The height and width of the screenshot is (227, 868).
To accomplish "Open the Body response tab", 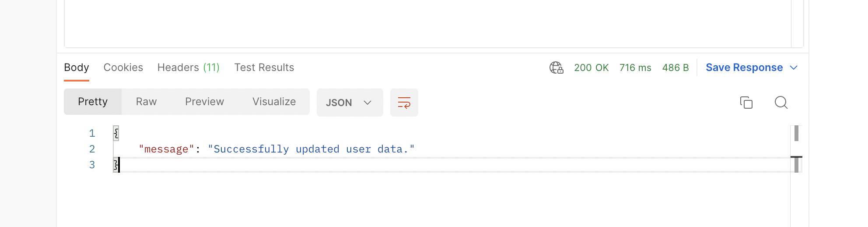I will coord(77,67).
